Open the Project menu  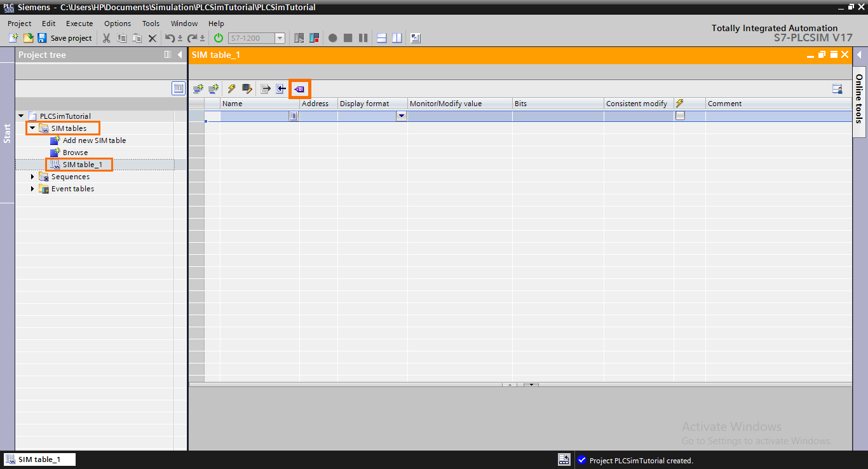click(18, 23)
